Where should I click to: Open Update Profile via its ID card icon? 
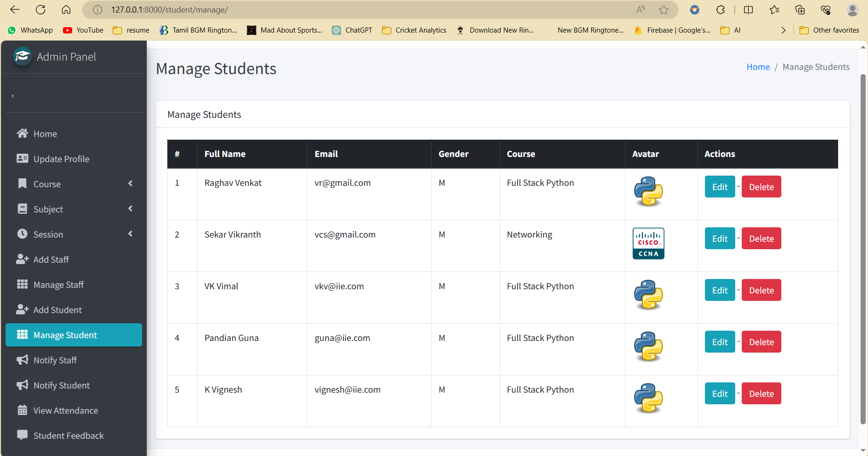pyautogui.click(x=22, y=158)
